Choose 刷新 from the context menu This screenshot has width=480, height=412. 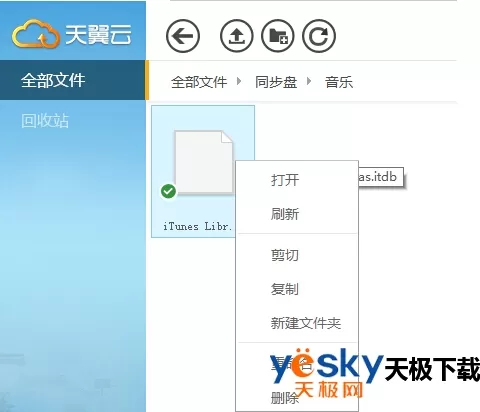point(285,214)
